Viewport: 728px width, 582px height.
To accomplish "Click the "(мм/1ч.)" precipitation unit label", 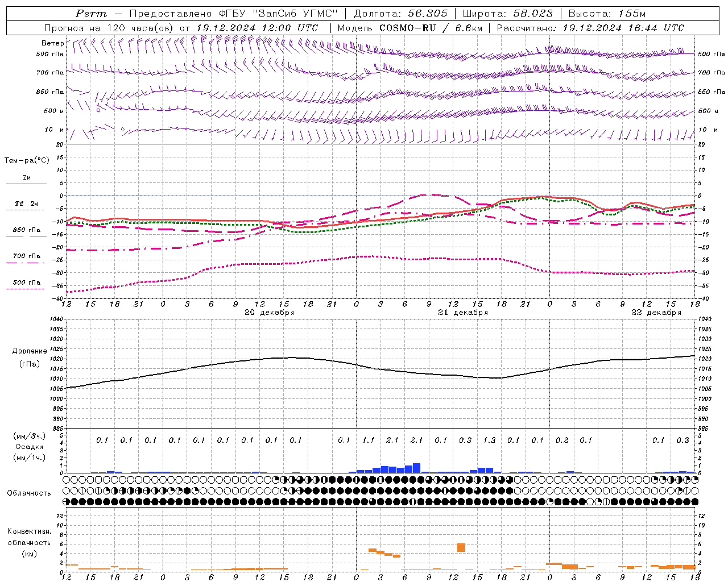I will pyautogui.click(x=29, y=458).
